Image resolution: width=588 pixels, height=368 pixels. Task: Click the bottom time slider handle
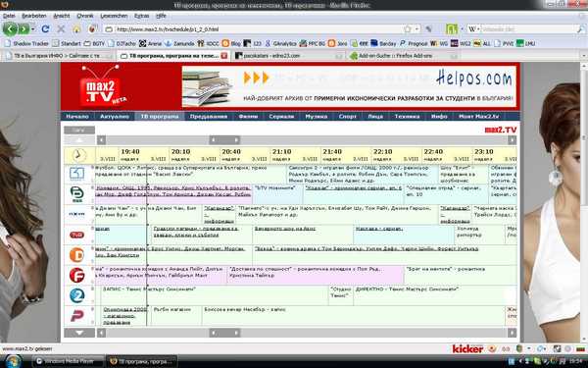coord(224,333)
